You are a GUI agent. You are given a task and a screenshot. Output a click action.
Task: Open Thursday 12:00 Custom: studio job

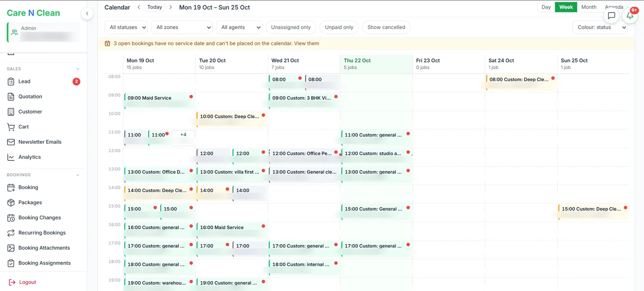pyautogui.click(x=376, y=156)
